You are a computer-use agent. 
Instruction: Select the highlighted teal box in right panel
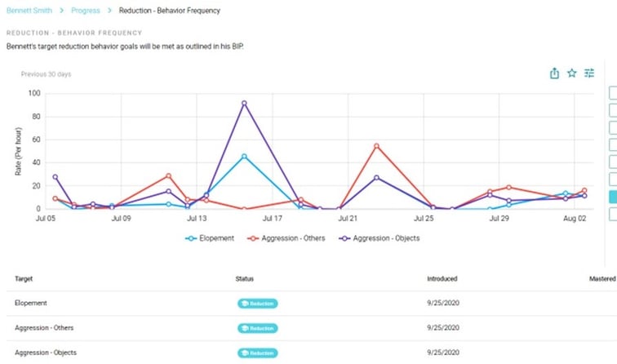613,197
